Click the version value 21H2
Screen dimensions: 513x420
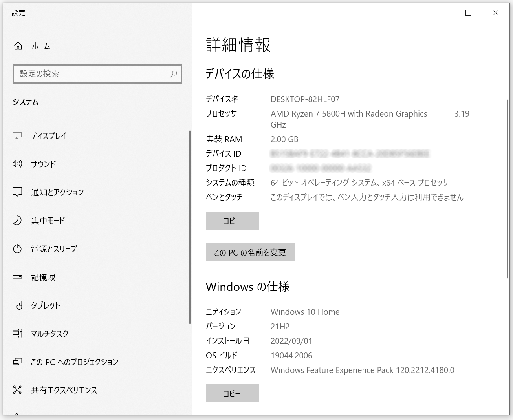click(280, 327)
